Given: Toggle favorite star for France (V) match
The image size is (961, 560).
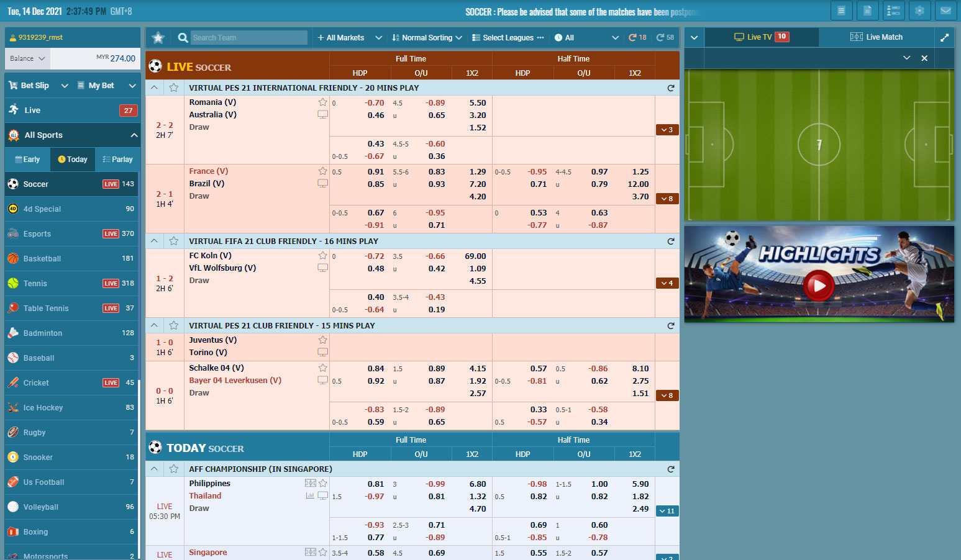Looking at the screenshot, I should click(322, 171).
